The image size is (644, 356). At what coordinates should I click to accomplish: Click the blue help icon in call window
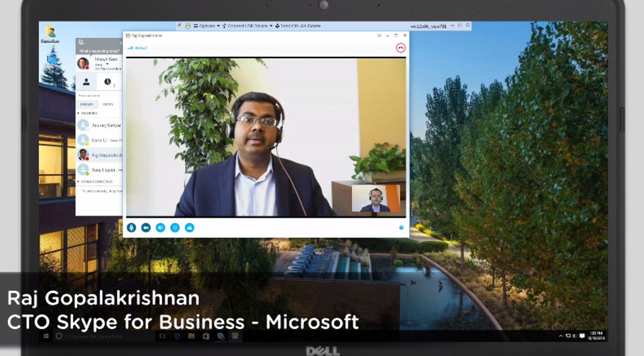point(401,228)
